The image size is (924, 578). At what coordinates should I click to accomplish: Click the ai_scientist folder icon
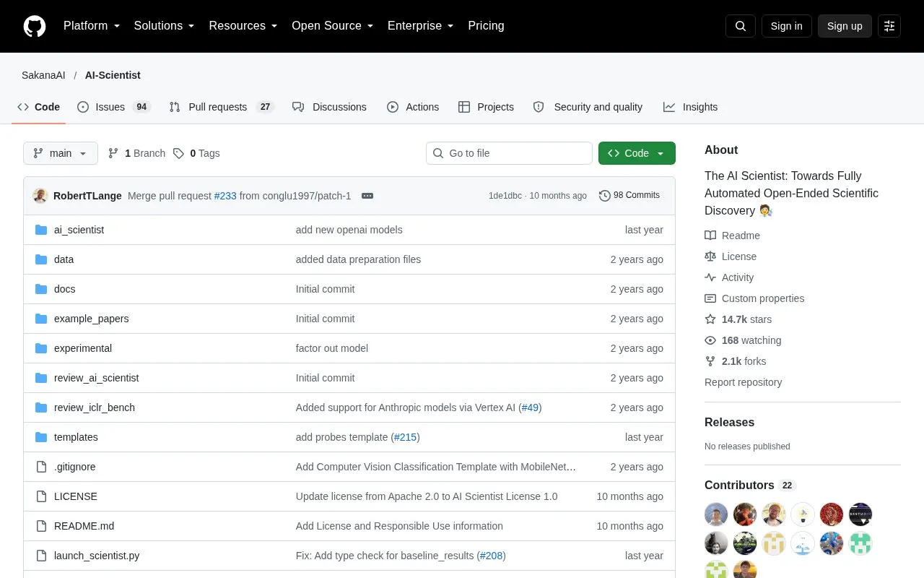[x=41, y=230]
